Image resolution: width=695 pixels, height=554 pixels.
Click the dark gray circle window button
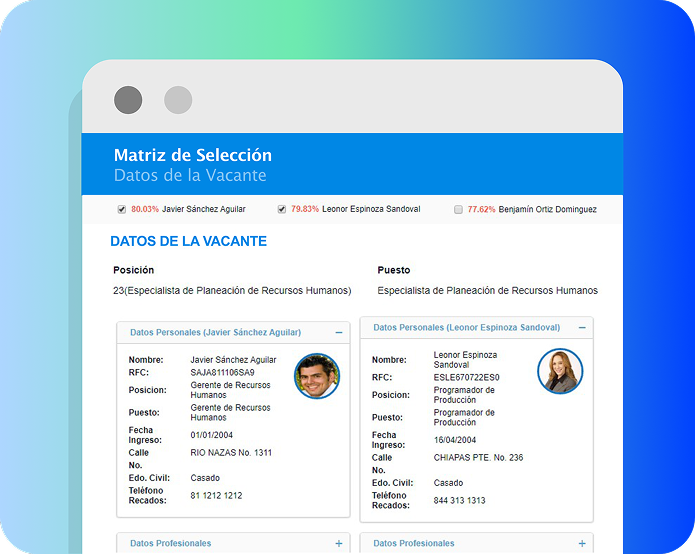[128, 100]
